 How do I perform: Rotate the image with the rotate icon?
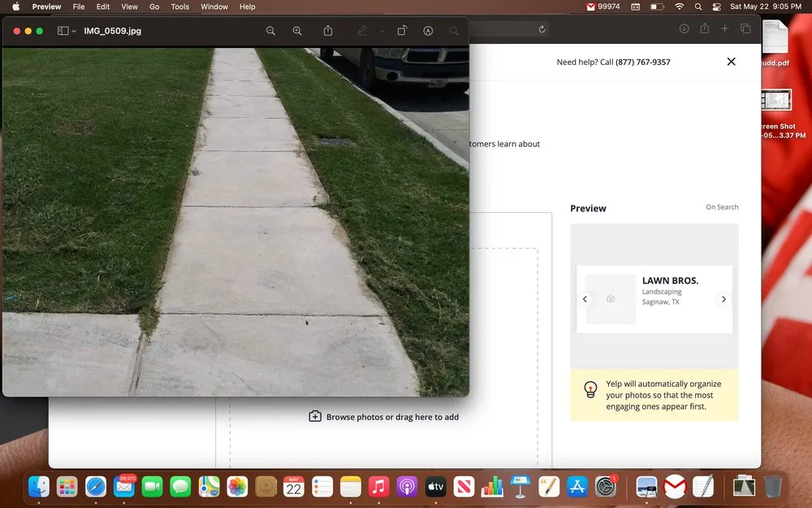[x=402, y=31]
